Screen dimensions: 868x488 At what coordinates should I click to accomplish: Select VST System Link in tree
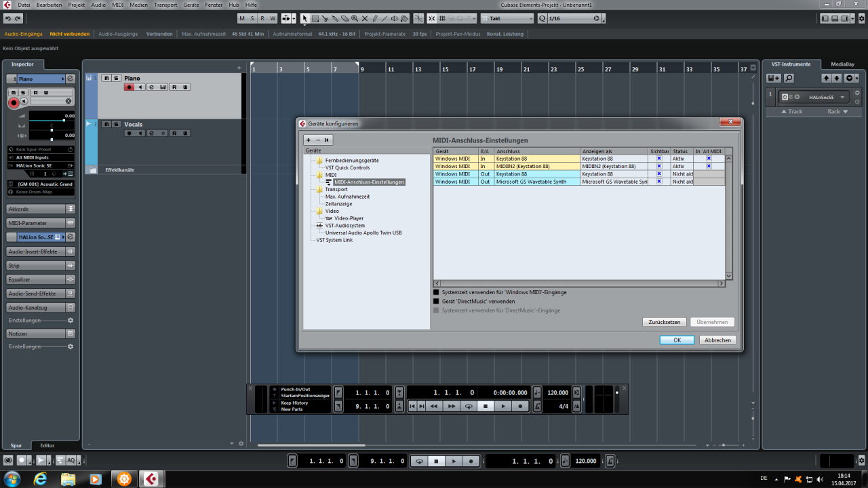coord(334,240)
